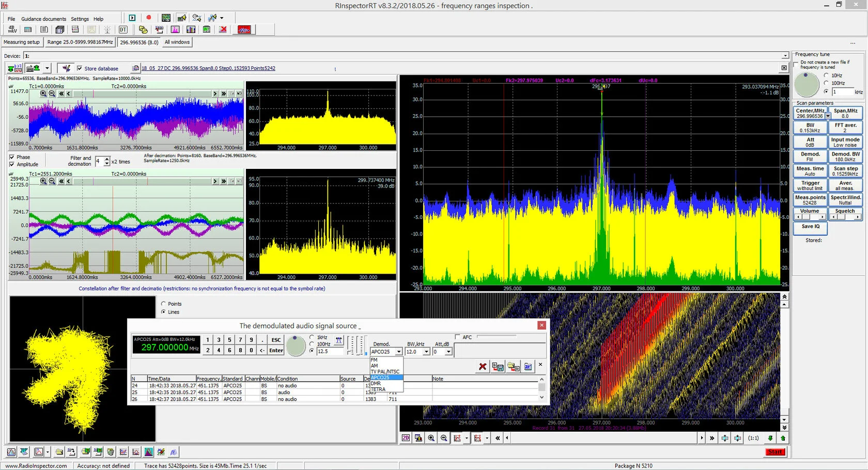Screen dimensions: 868x470
Task: Click the Save IQ button
Action: tap(810, 227)
